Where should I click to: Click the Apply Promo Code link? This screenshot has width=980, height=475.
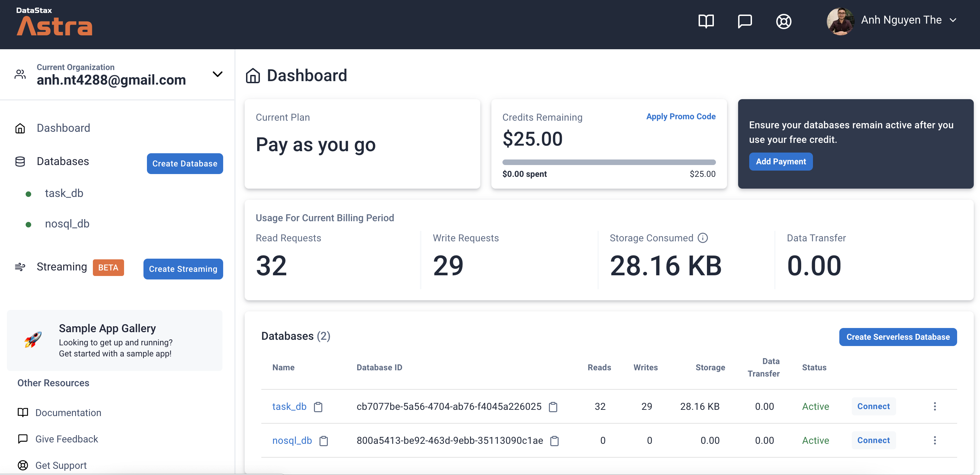click(681, 116)
